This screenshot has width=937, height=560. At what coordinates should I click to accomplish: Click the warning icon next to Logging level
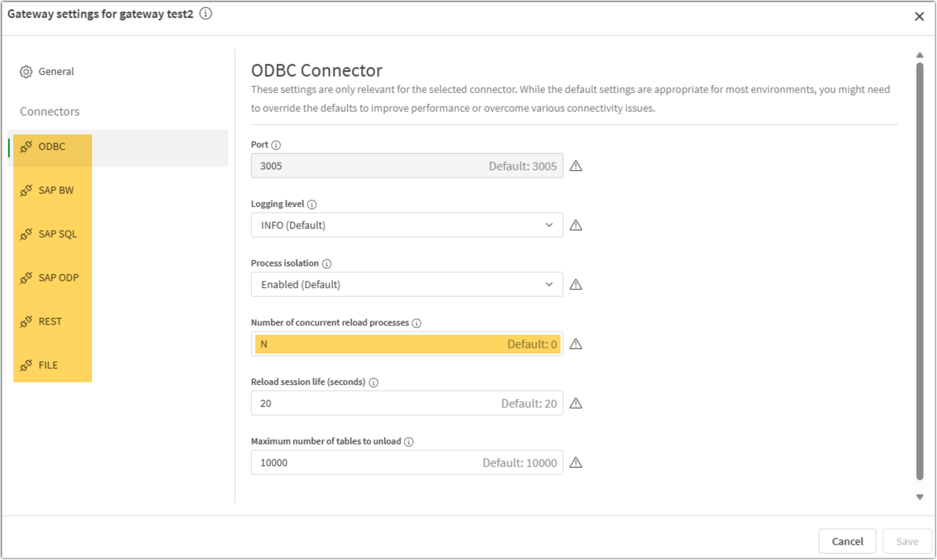coord(576,225)
